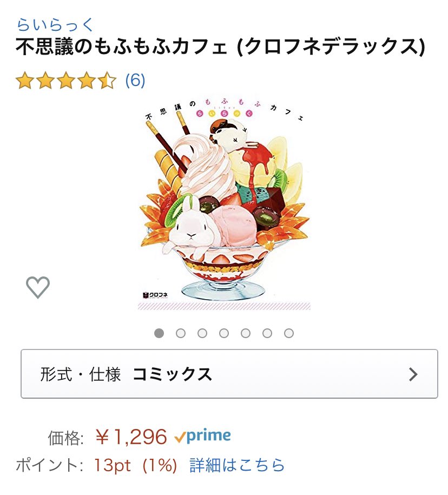The width and height of the screenshot is (448, 495).
Task: Select the sixth image carousel dot
Action: pos(267,333)
